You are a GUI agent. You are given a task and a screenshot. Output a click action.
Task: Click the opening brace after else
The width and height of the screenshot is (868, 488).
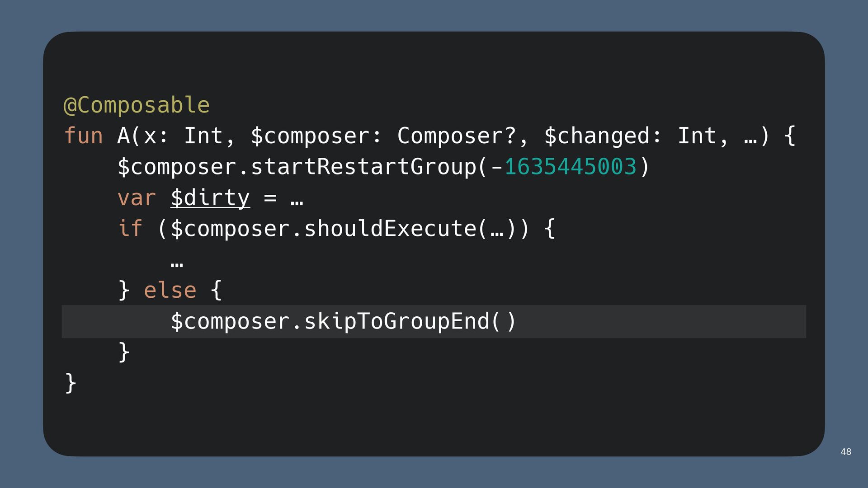(217, 291)
